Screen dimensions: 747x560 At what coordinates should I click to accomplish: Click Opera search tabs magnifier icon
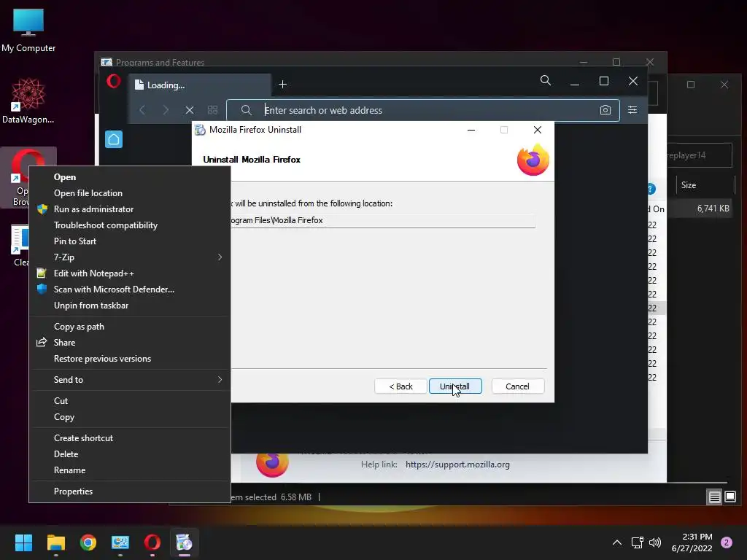[x=546, y=81]
